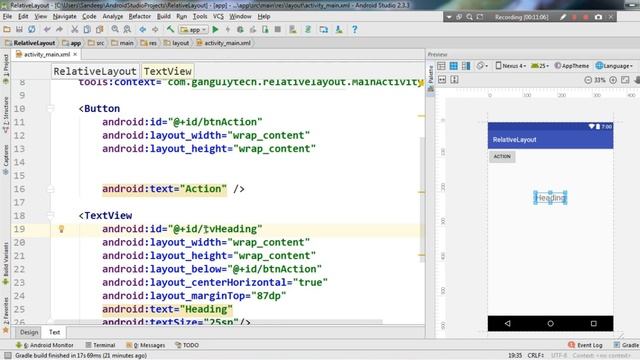640x360 pixels.
Task: Click the intention lightbulb on line 19
Action: (61, 229)
